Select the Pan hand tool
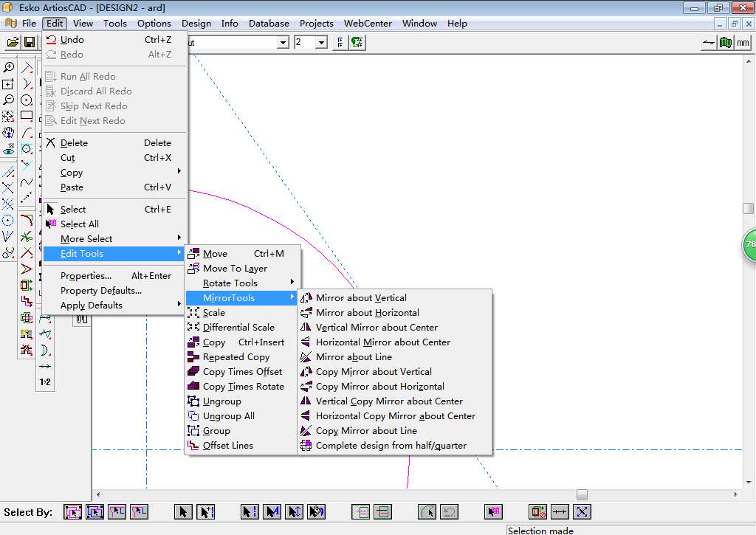This screenshot has height=535, width=756. point(8,133)
